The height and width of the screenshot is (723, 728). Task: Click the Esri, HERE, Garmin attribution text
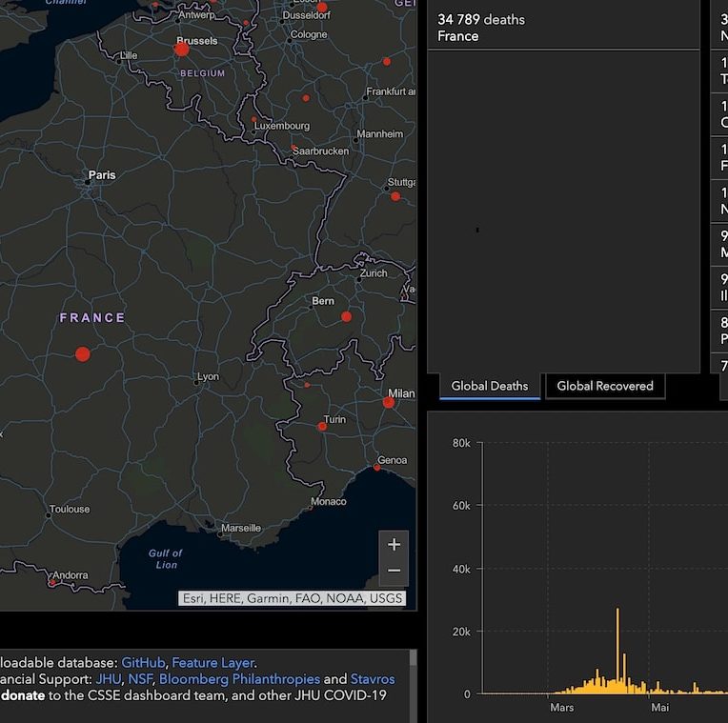click(292, 598)
